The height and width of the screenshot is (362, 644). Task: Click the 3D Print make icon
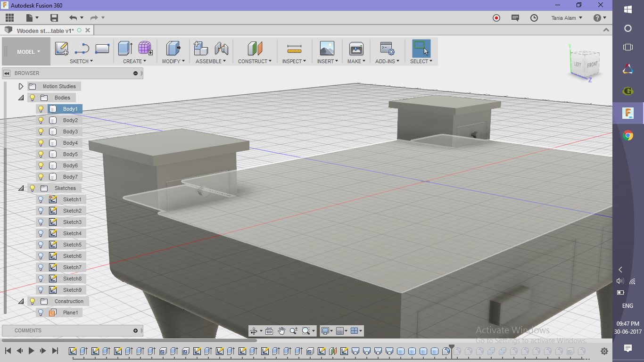click(x=356, y=48)
